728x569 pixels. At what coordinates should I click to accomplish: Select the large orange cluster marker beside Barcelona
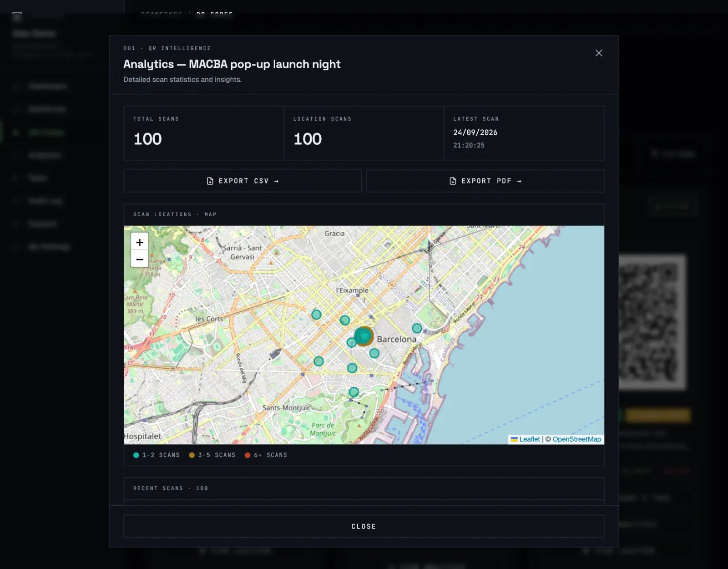coord(364,336)
